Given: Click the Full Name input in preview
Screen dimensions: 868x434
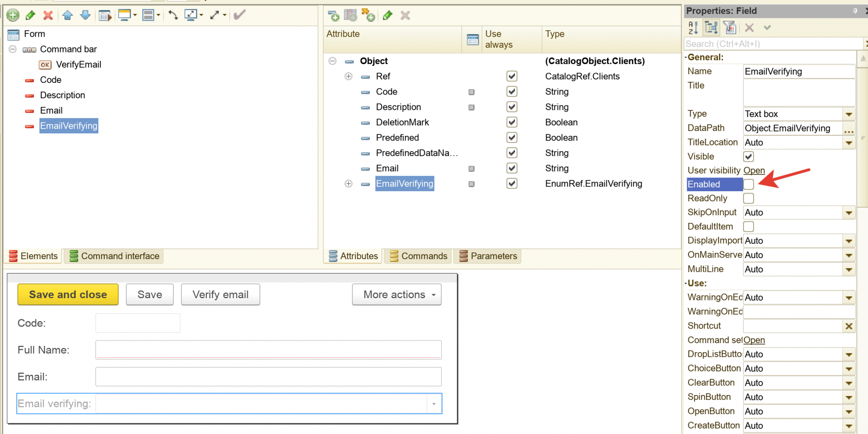Looking at the screenshot, I should click(268, 350).
